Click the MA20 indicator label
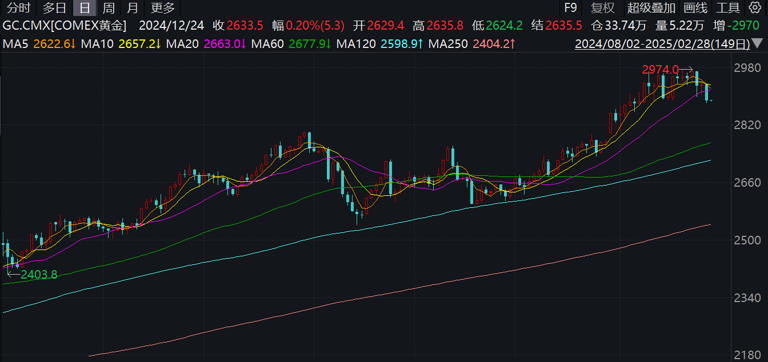This screenshot has width=768, height=362. [182, 44]
